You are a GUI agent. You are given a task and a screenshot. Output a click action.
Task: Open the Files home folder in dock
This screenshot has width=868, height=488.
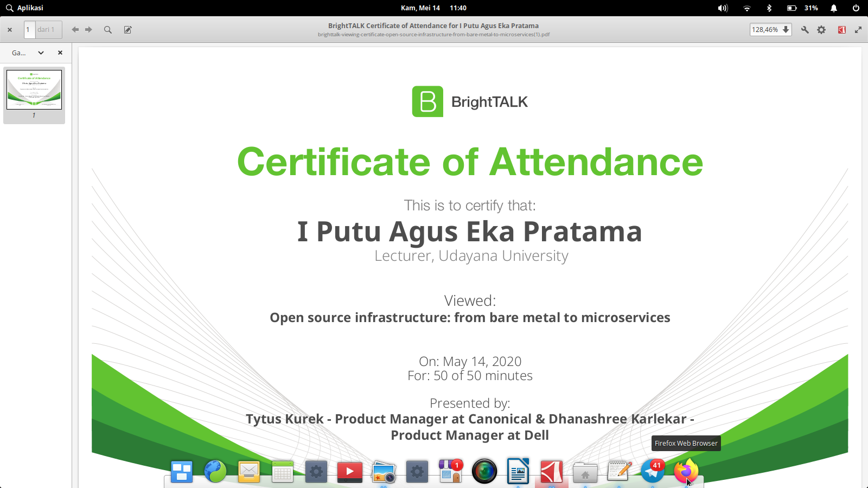pos(585,472)
